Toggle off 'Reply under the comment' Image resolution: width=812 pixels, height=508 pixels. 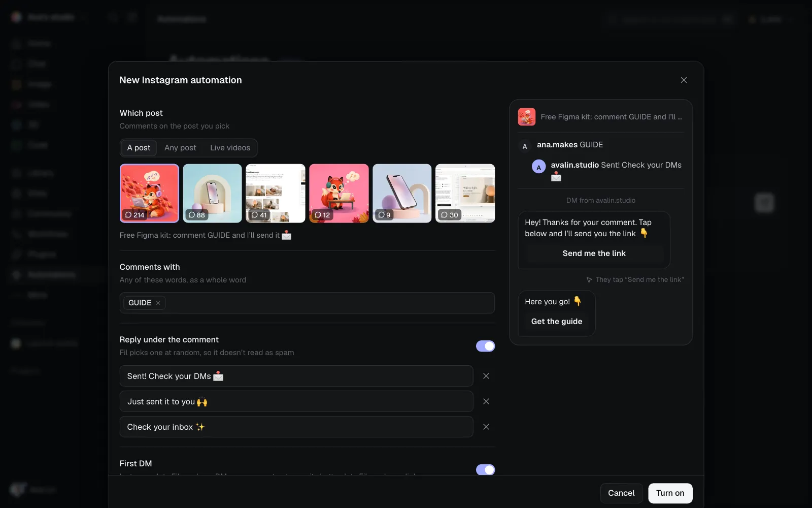coord(485,346)
